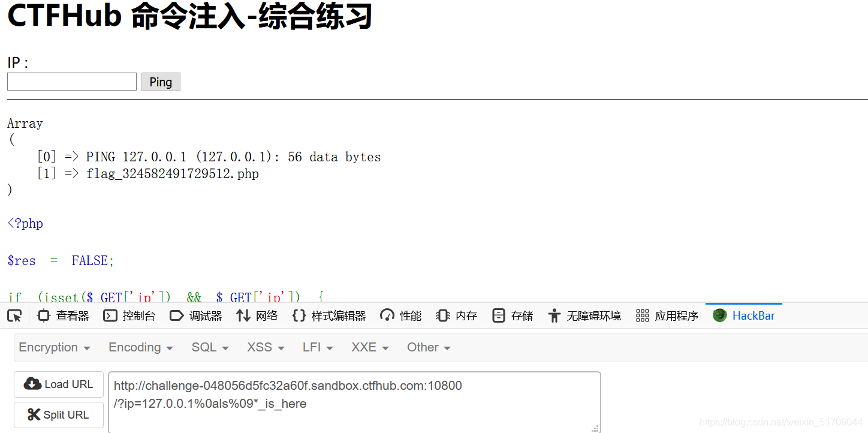The height and width of the screenshot is (433, 868).
Task: Open the 内存 (Memory) panel
Action: [x=456, y=315]
